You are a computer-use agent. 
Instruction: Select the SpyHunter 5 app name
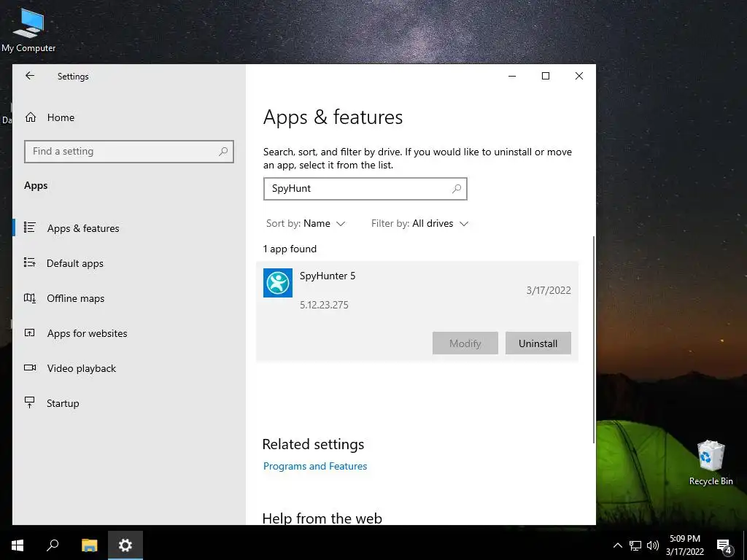pos(328,276)
